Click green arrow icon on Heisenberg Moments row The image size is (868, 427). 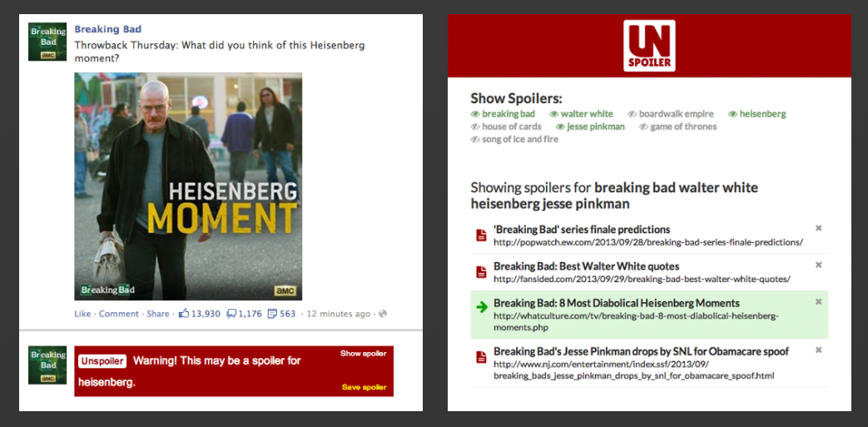pos(482,307)
